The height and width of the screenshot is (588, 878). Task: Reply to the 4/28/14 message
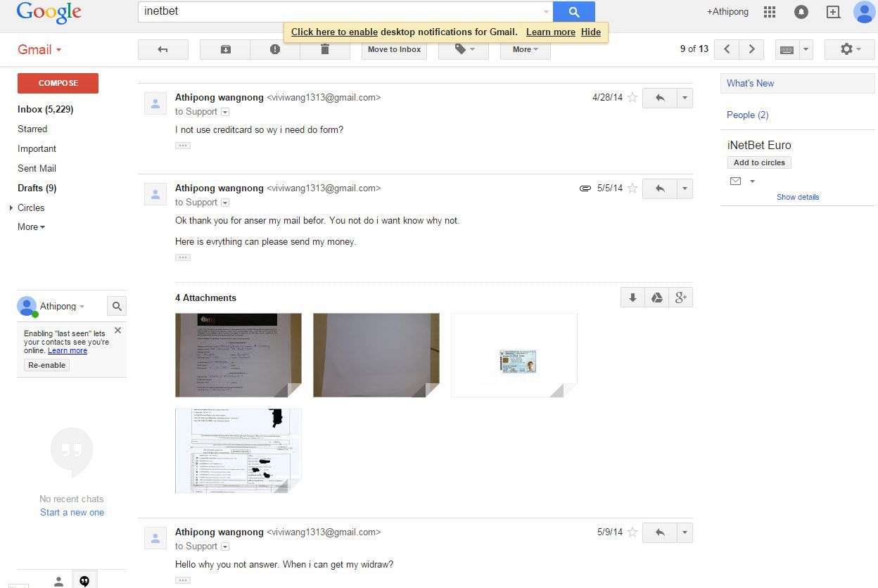pos(660,98)
